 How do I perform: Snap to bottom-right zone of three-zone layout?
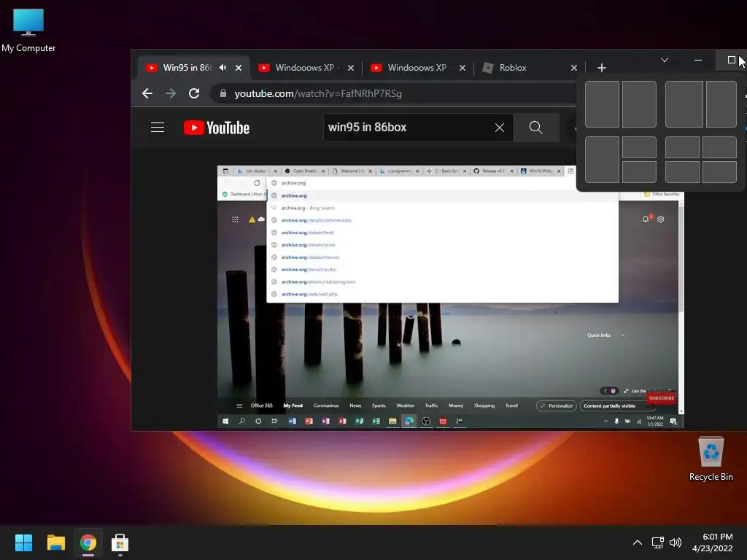coord(639,172)
